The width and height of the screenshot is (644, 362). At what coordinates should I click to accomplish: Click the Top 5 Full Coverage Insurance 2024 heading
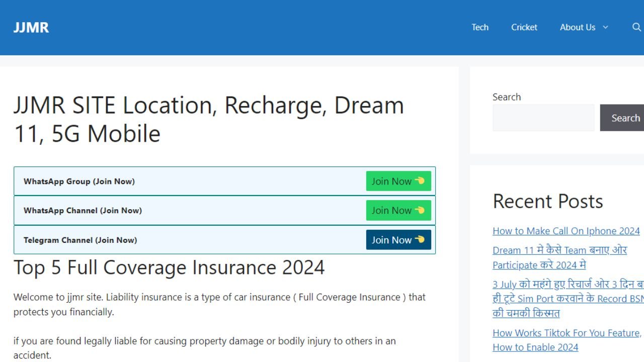click(169, 267)
